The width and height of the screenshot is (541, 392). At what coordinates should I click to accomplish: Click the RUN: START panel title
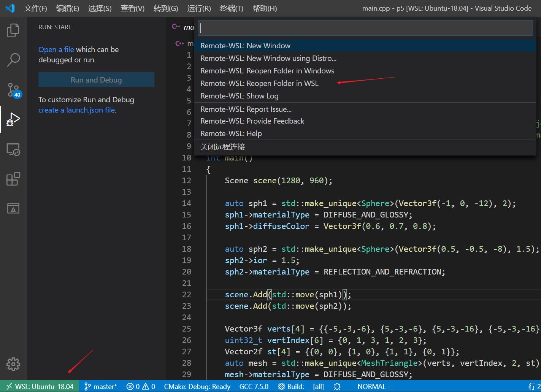point(55,27)
